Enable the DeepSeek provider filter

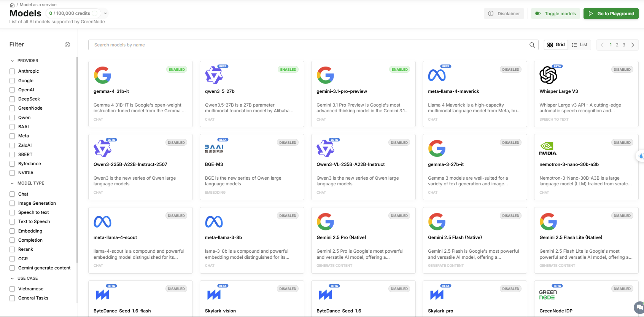12,99
